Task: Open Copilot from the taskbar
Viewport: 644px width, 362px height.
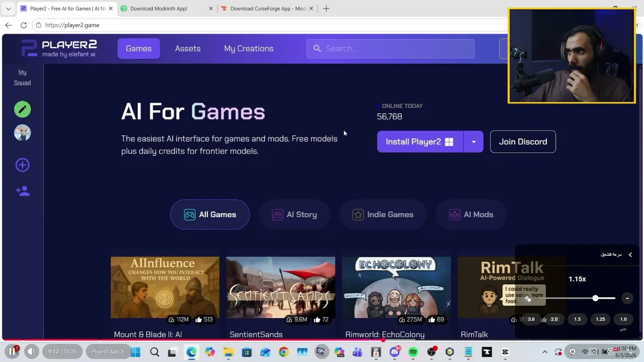Action: pos(210,352)
